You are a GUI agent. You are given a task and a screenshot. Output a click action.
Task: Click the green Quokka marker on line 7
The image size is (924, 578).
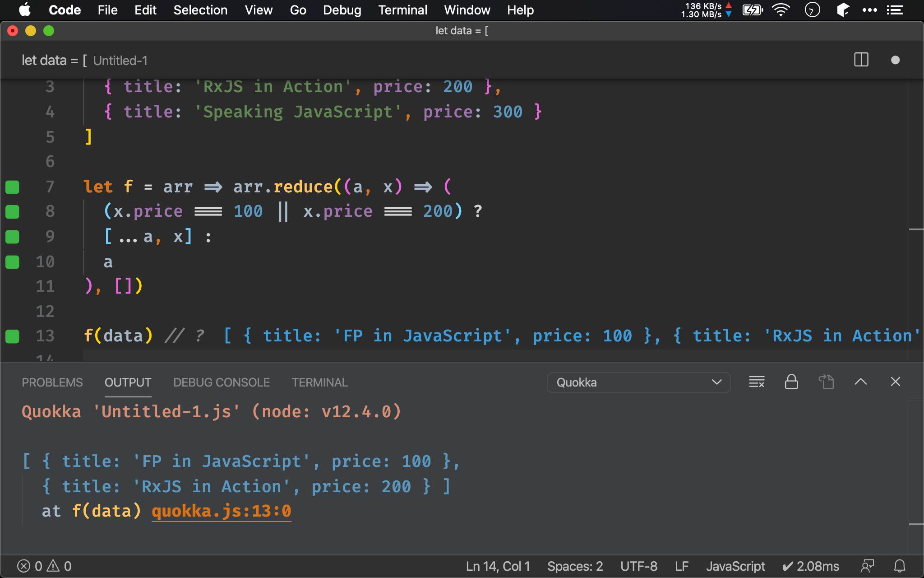pyautogui.click(x=12, y=187)
